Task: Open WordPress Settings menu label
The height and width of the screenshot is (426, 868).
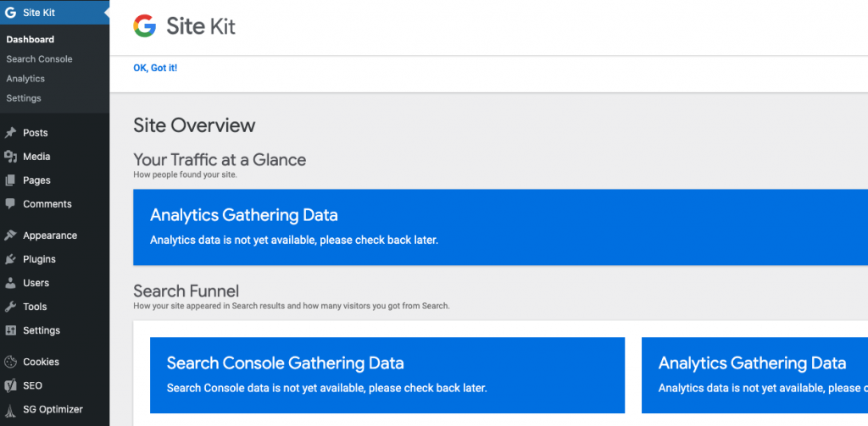Action: point(42,331)
